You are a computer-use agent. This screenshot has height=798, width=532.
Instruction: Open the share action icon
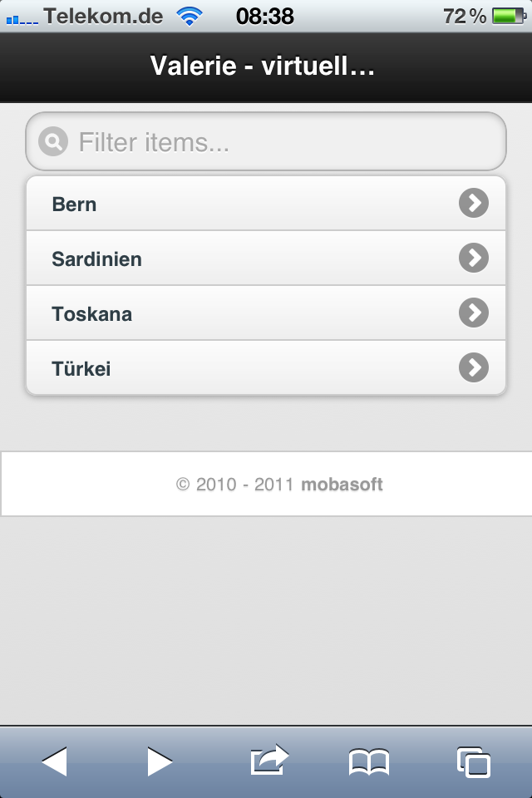tap(268, 760)
